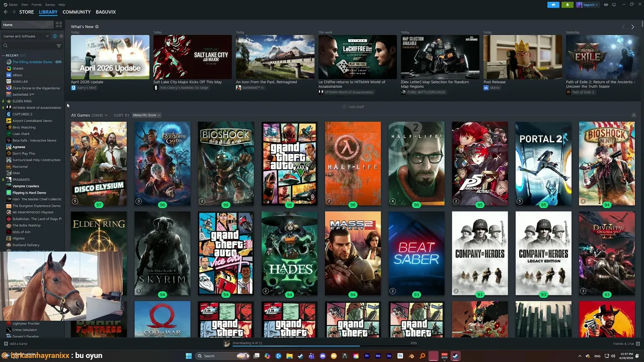644x362 pixels.
Task: Select Clone Drone in the Hyperdome
Action: [33, 88]
